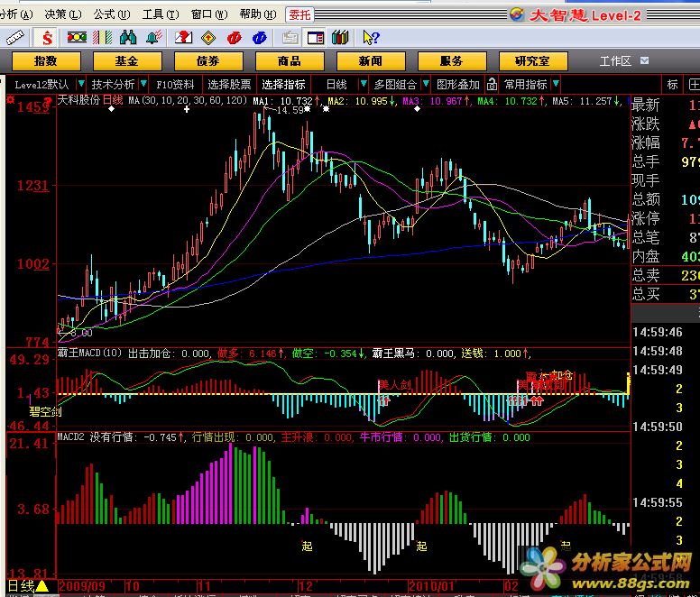Click the alarm bell alert icon
This screenshot has height=597, width=700.
pyautogui.click(x=154, y=38)
